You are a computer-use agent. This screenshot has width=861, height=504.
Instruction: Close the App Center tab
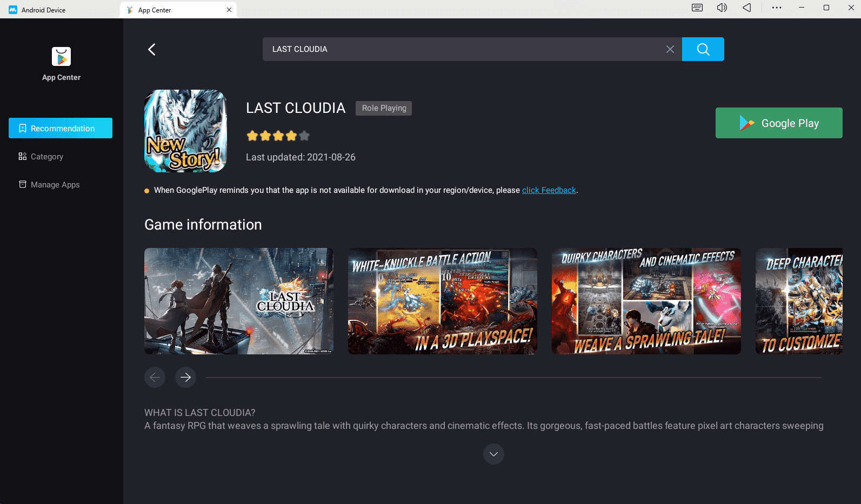click(x=229, y=10)
